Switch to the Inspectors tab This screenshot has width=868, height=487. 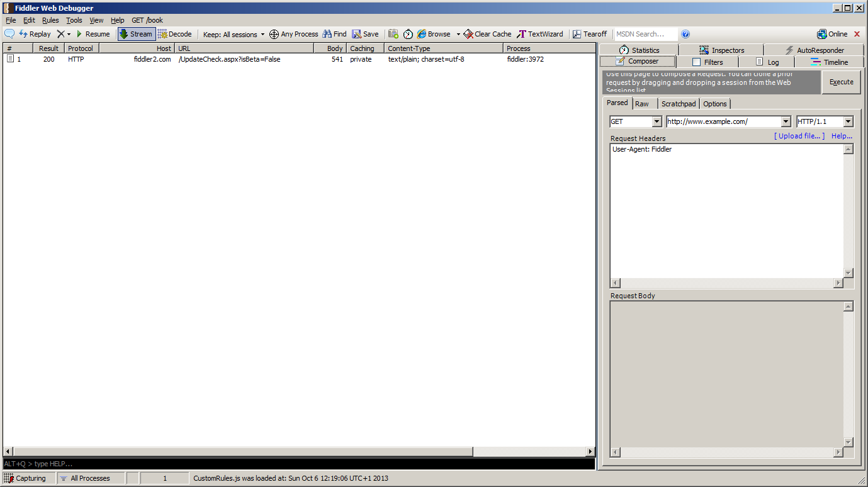point(721,50)
